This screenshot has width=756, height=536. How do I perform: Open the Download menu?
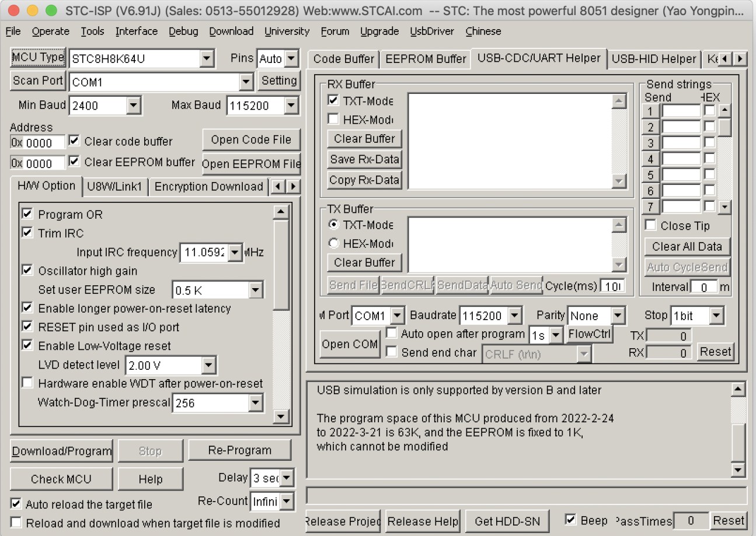231,31
